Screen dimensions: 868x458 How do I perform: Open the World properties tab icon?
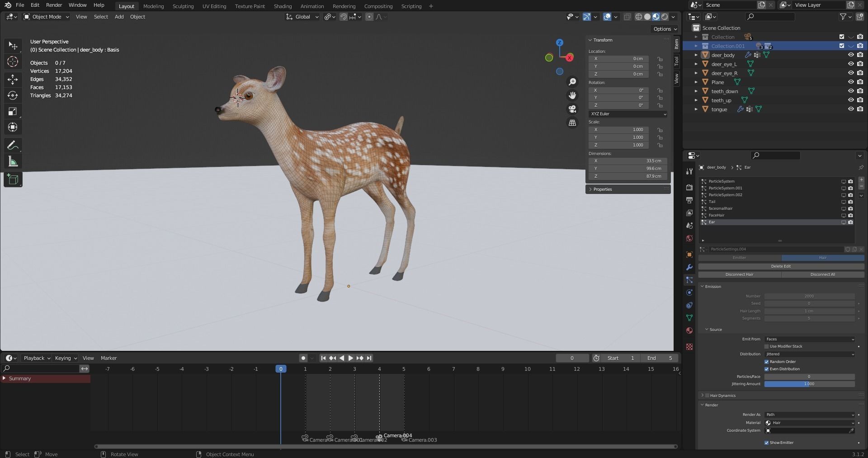pos(689,238)
